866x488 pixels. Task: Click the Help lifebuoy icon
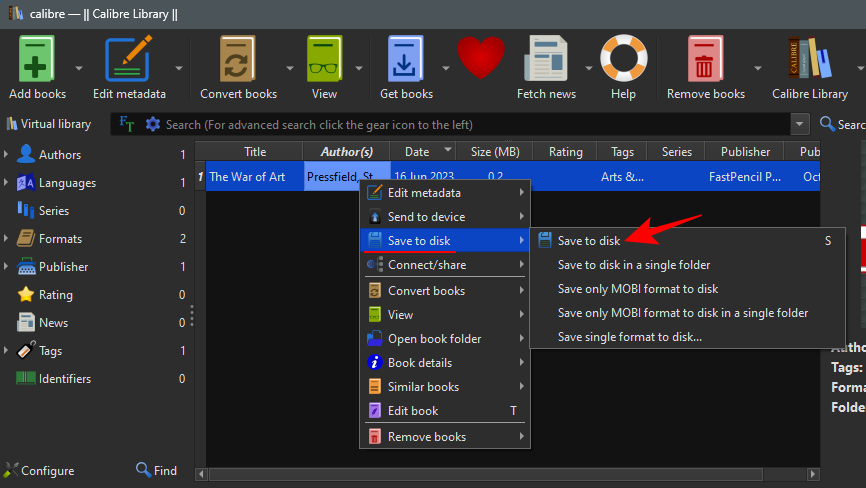pyautogui.click(x=623, y=62)
